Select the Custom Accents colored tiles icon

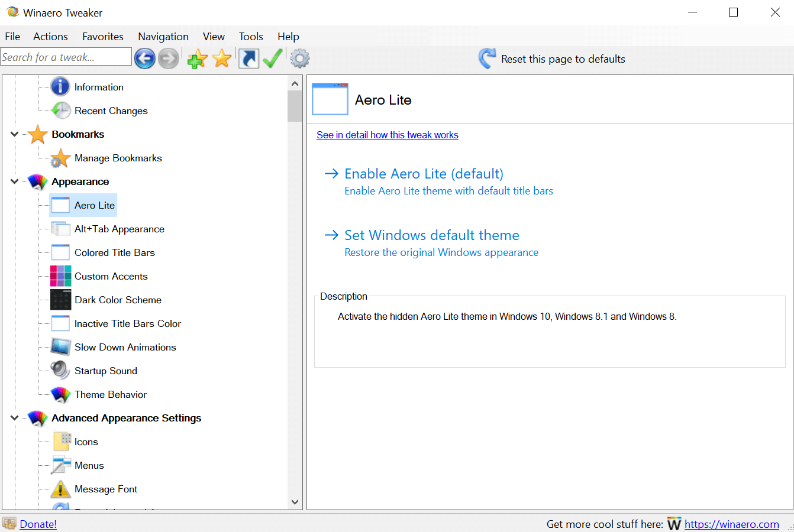[60, 276]
